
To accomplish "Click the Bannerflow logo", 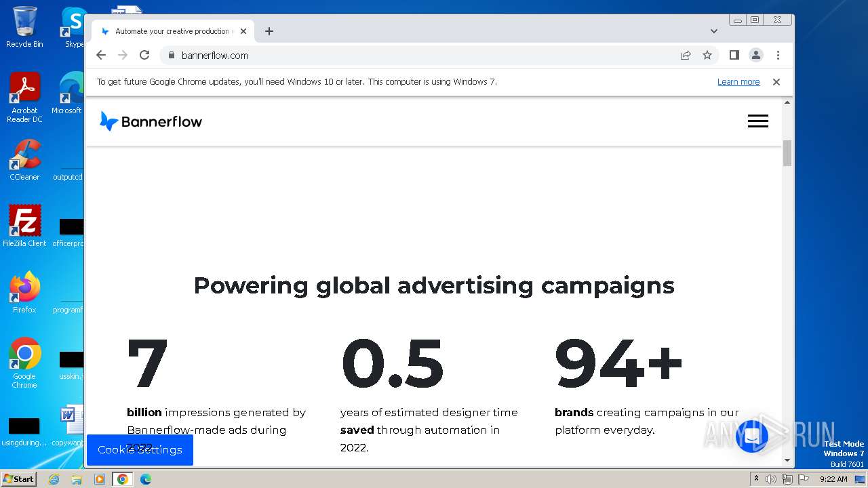I will (151, 121).
